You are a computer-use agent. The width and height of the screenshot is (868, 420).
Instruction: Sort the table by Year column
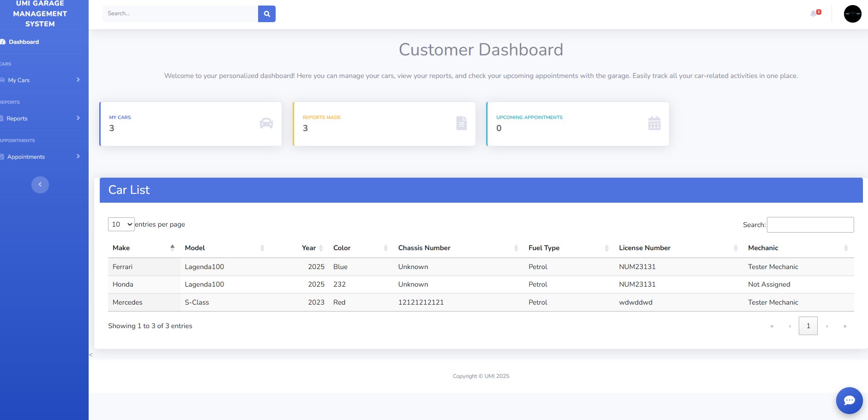point(299,248)
